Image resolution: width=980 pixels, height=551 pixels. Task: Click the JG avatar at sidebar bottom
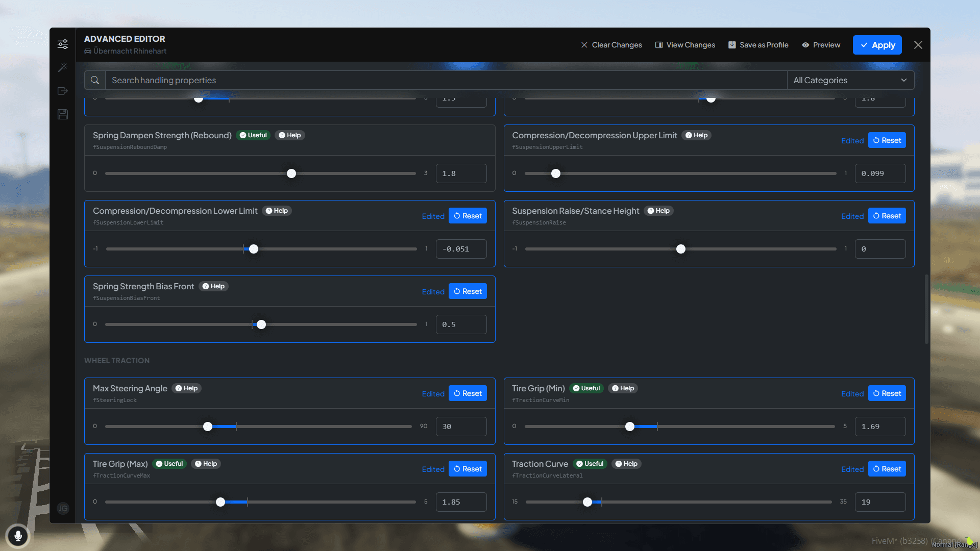pos(62,509)
